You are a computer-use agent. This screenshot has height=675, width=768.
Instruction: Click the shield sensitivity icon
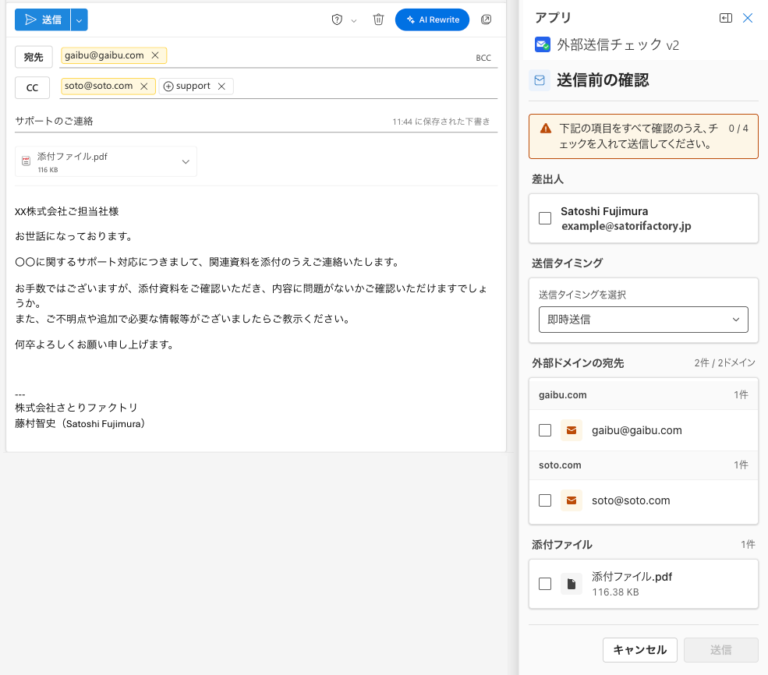(337, 20)
